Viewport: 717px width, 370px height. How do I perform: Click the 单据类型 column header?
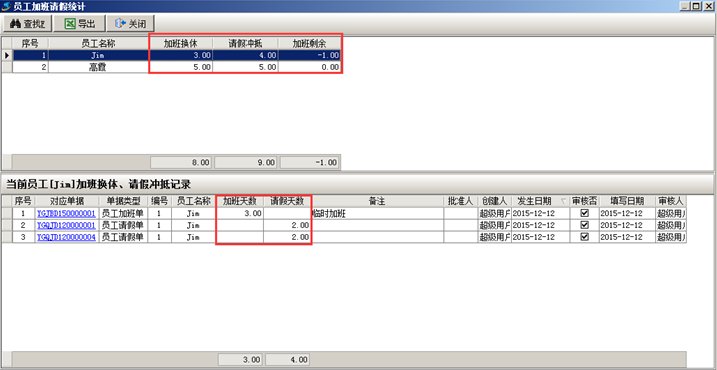tap(123, 201)
